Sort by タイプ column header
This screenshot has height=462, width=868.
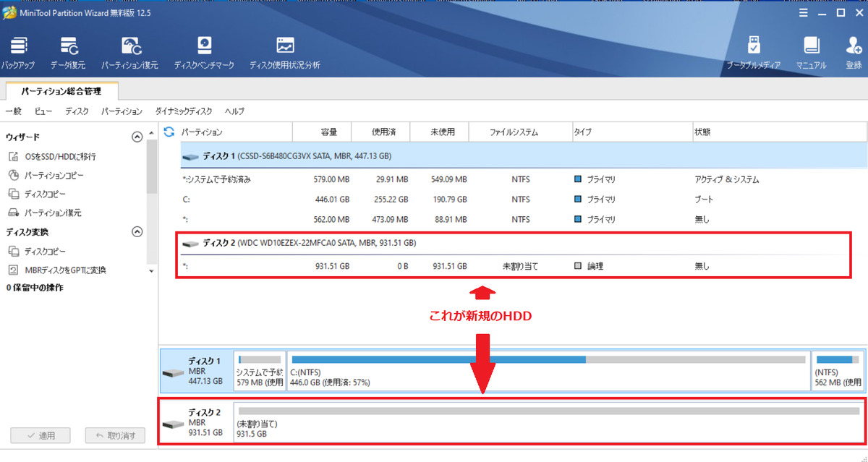pos(631,132)
